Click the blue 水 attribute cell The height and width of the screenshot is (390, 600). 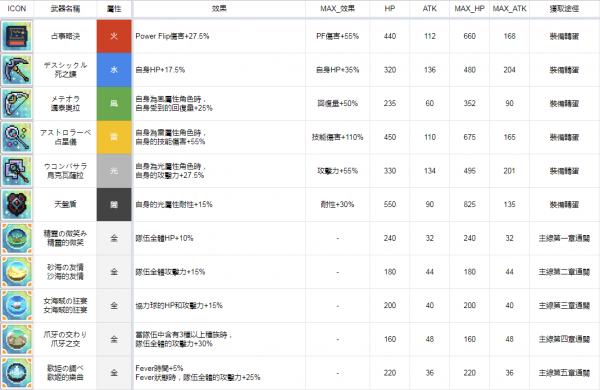(114, 70)
